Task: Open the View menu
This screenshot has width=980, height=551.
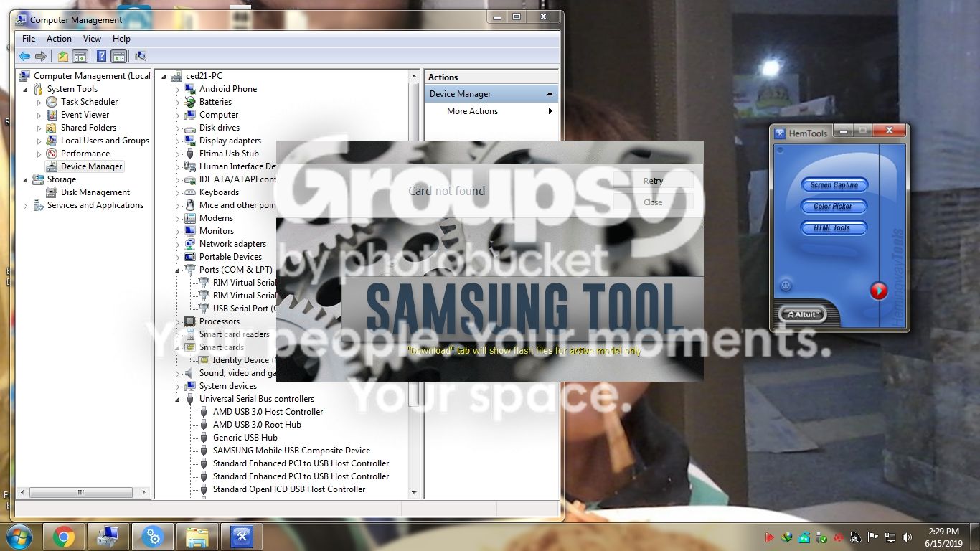Action: click(x=92, y=39)
